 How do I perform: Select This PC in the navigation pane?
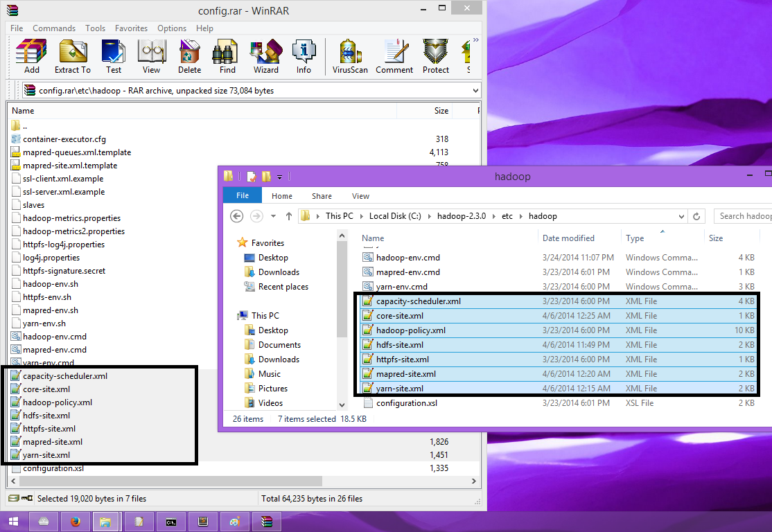coord(258,316)
